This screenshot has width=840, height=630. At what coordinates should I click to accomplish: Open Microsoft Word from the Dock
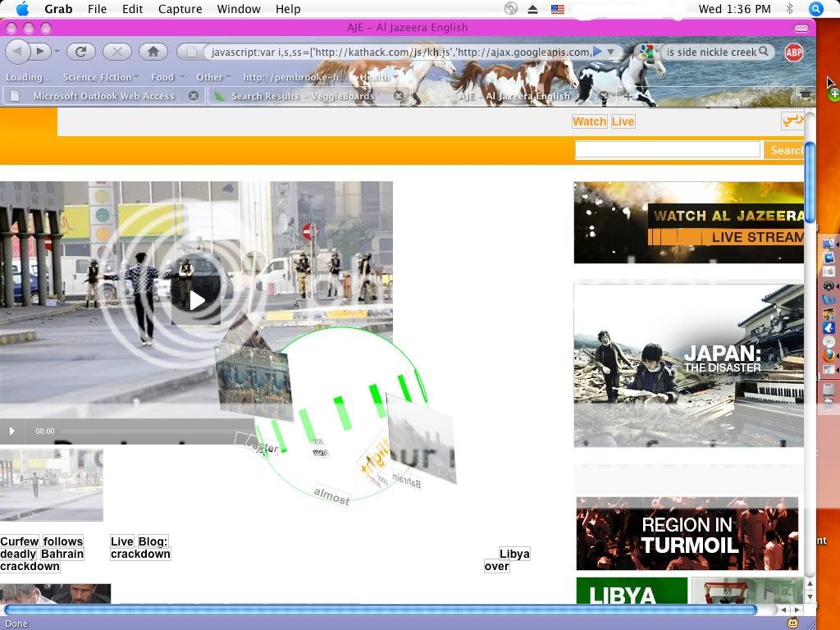pyautogui.click(x=829, y=299)
